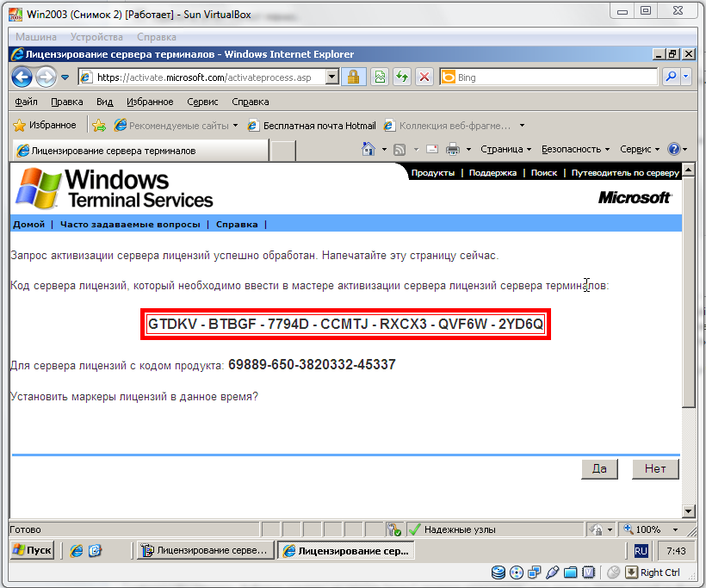Click the Protected Mode status icon

(x=596, y=529)
